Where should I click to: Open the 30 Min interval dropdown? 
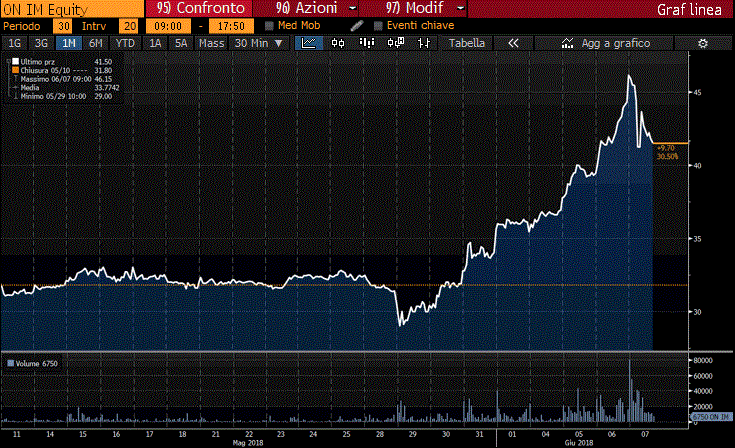259,43
